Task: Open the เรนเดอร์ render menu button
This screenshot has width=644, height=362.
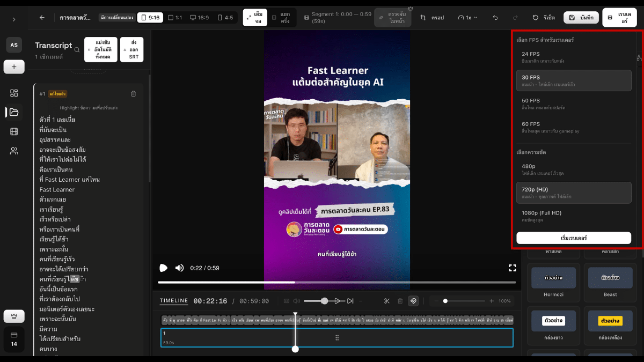Action: pos(619,18)
